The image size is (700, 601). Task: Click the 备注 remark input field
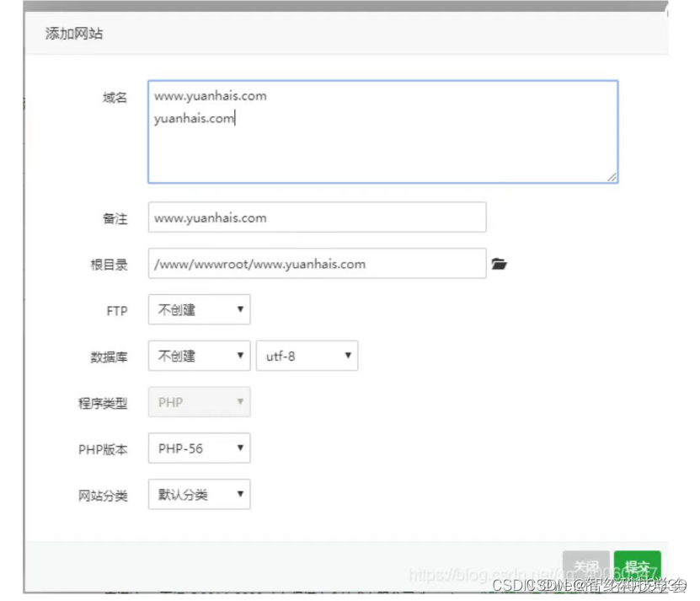coord(317,217)
